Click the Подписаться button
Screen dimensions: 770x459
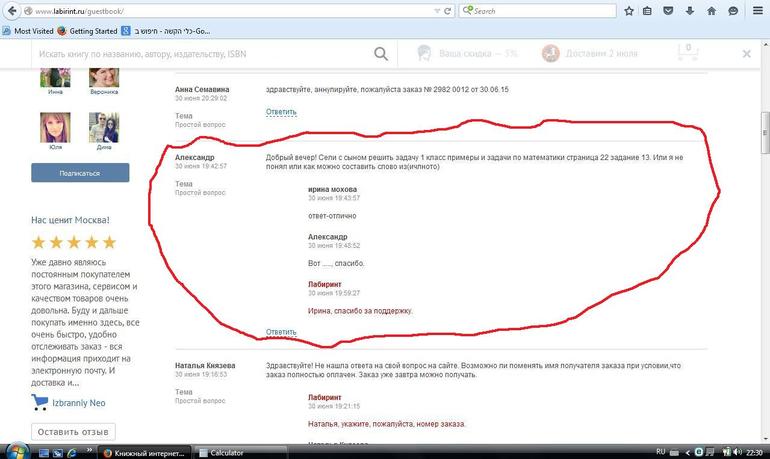pyautogui.click(x=79, y=173)
